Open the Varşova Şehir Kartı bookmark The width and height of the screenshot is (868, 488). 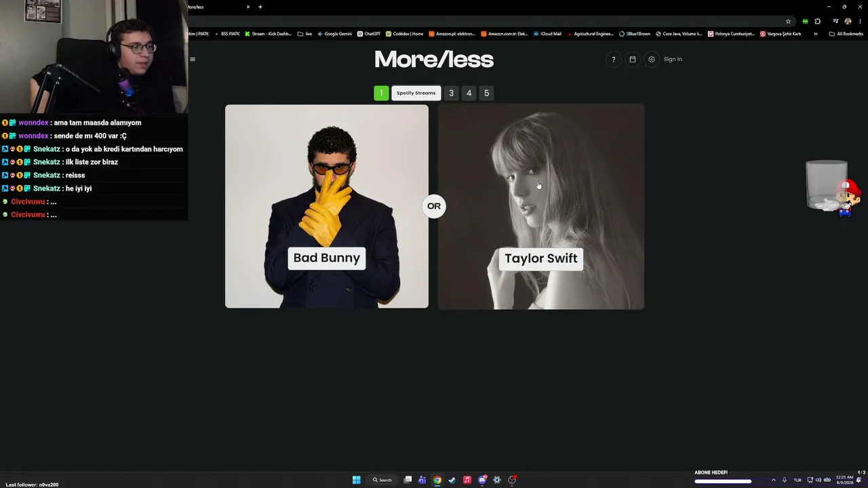click(781, 34)
